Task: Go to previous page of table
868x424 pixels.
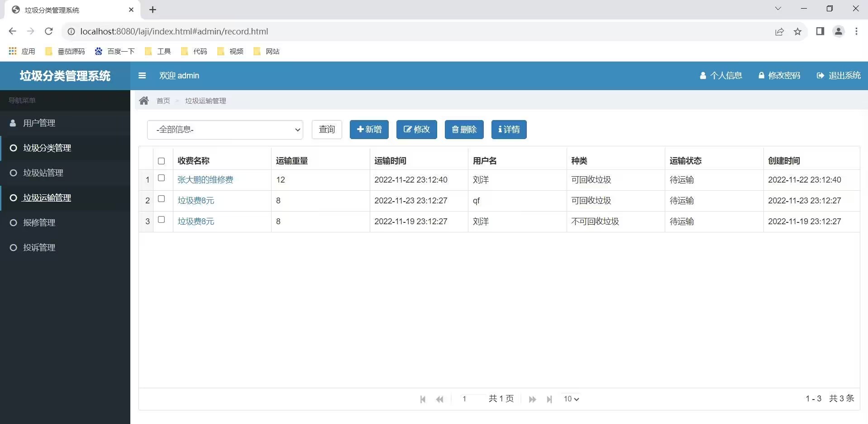Action: click(x=439, y=399)
